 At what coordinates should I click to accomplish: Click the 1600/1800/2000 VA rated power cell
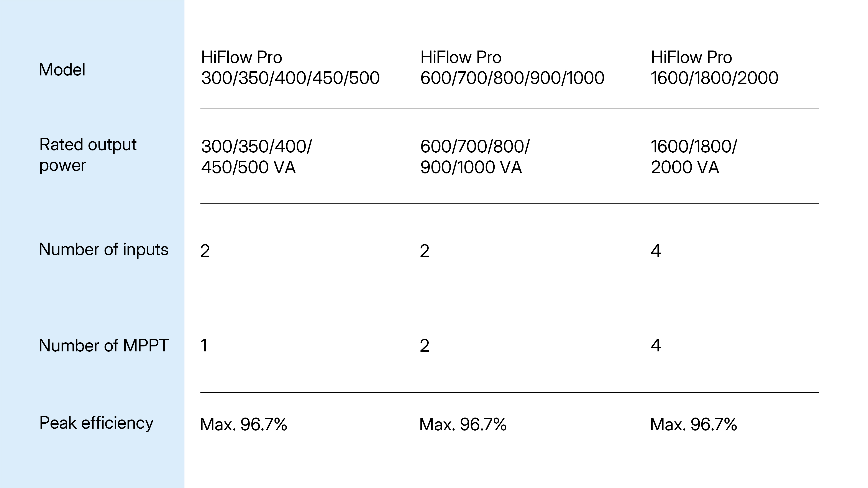tap(693, 157)
